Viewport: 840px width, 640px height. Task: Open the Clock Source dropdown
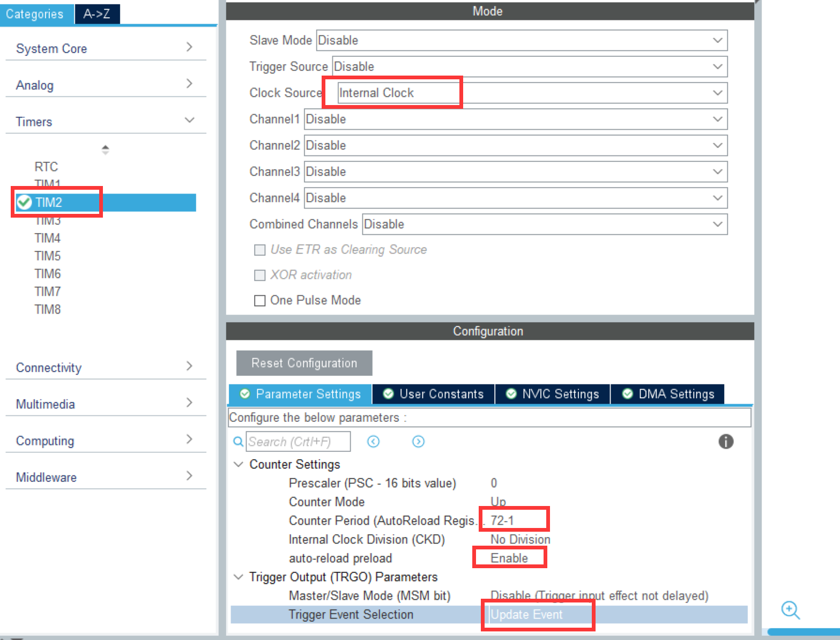tap(718, 92)
